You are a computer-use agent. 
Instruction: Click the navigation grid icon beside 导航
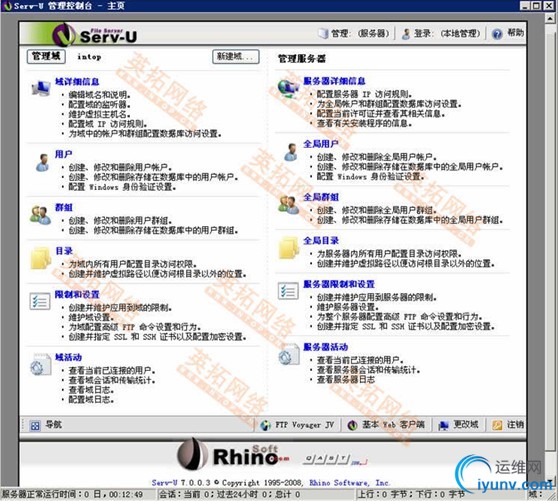click(35, 426)
